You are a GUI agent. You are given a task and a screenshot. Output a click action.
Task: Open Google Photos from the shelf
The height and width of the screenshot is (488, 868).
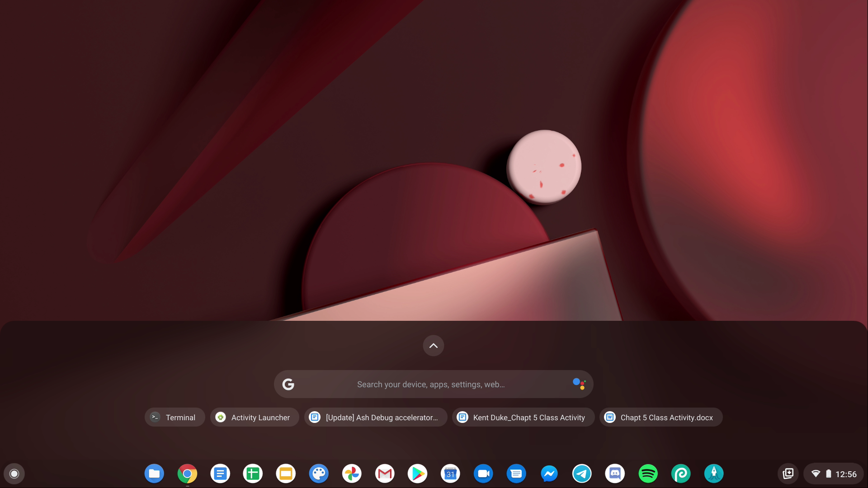tap(352, 473)
